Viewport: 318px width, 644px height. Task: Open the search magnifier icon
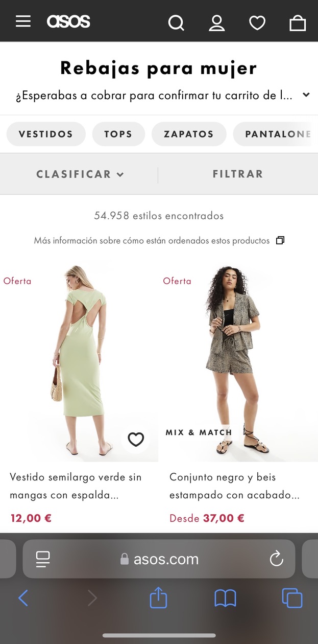pyautogui.click(x=176, y=22)
